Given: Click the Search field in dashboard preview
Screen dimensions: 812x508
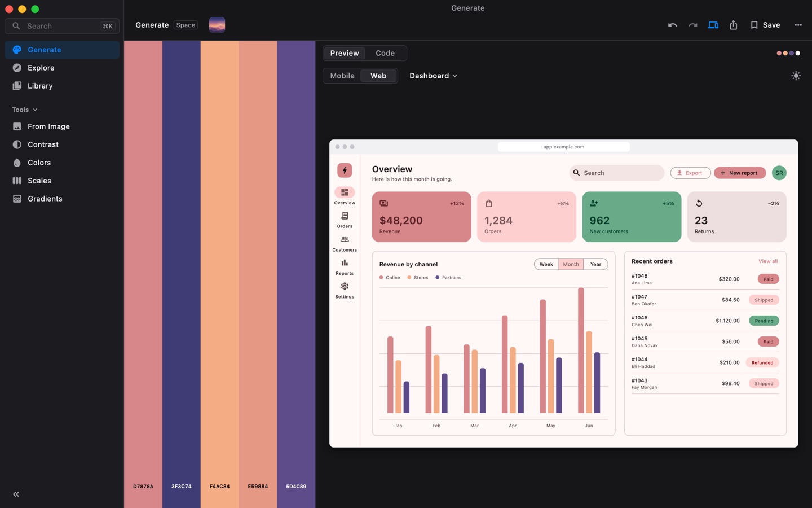Looking at the screenshot, I should coord(617,173).
